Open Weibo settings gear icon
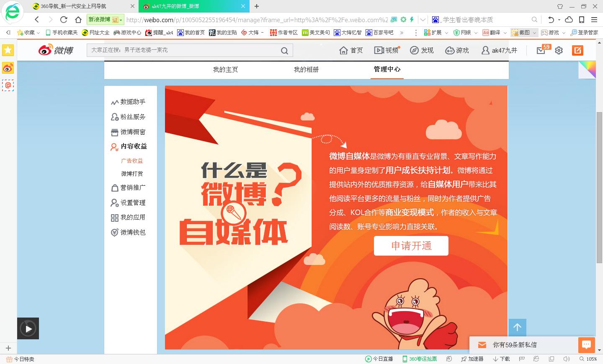 click(x=559, y=50)
